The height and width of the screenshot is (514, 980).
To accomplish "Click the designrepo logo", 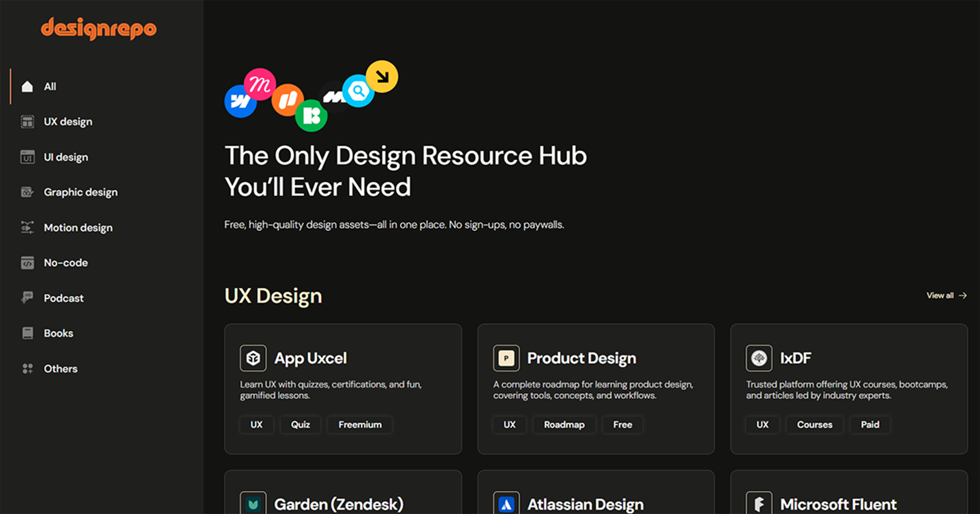I will [98, 29].
